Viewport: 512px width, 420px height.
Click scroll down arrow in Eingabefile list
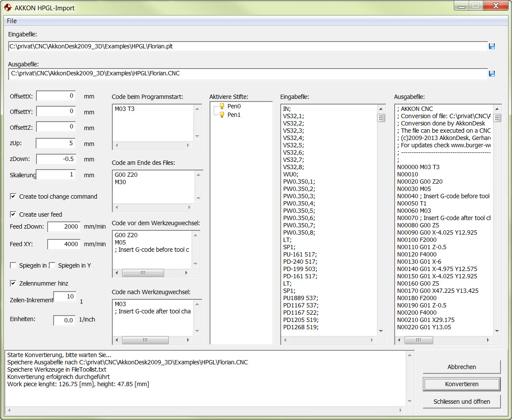pos(380,331)
